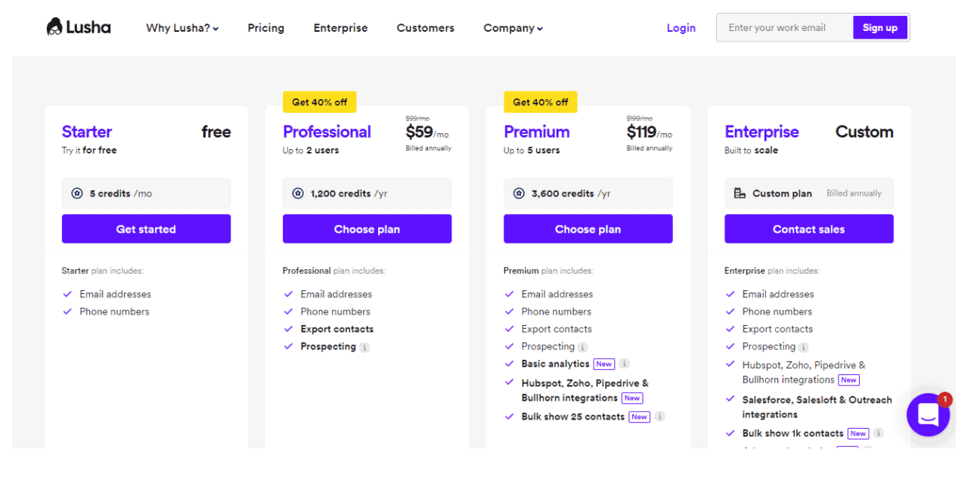The height and width of the screenshot is (490, 980).
Task: Click the Lusha logo icon
Action: [x=54, y=28]
